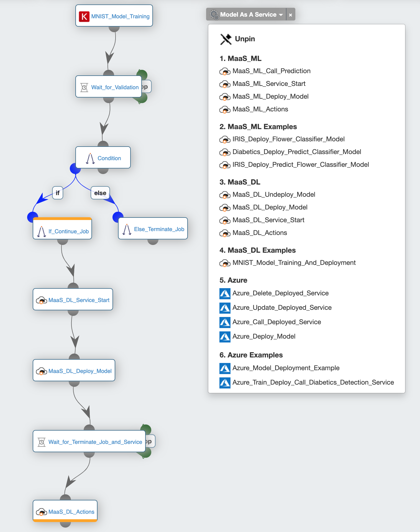Click the '4. MaaS_DL Examples' section heading
Image resolution: width=420 pixels, height=532 pixels.
258,250
